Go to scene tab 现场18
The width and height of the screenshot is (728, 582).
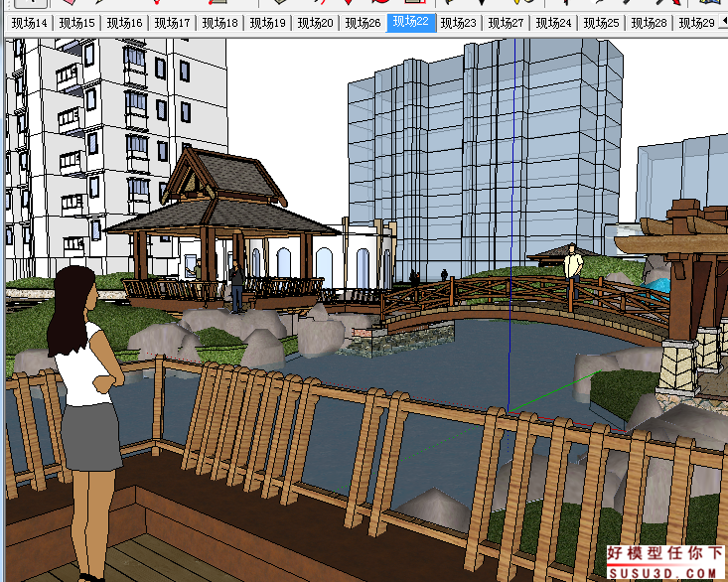click(x=220, y=23)
